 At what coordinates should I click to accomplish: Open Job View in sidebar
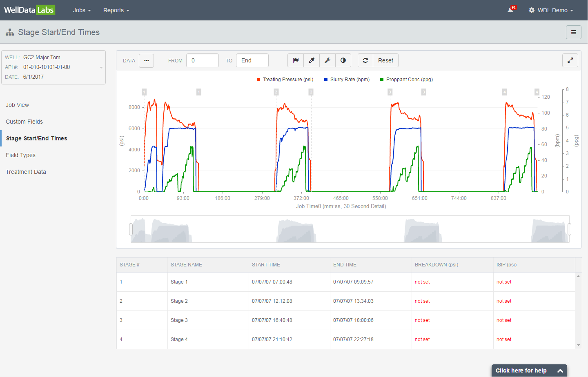(x=18, y=105)
